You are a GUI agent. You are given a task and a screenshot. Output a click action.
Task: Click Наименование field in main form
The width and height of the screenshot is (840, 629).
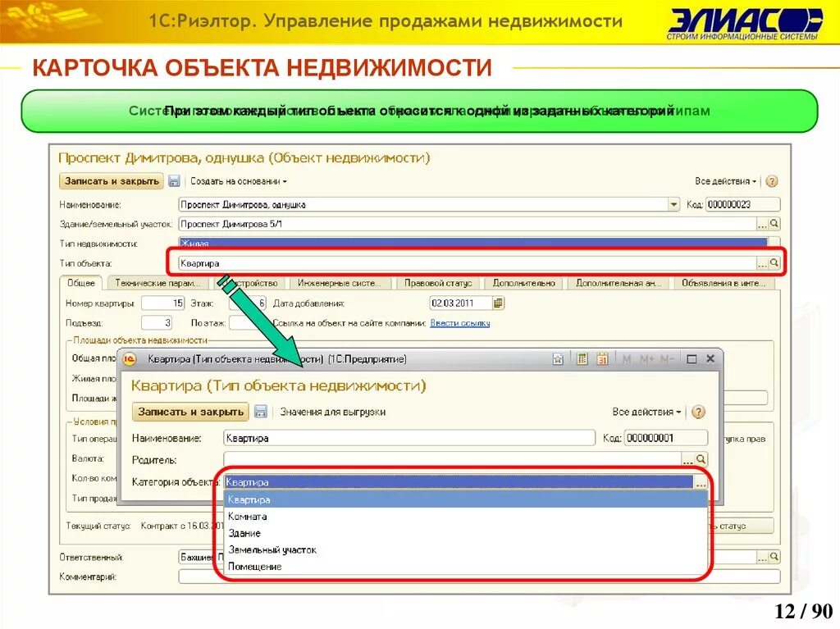(423, 204)
